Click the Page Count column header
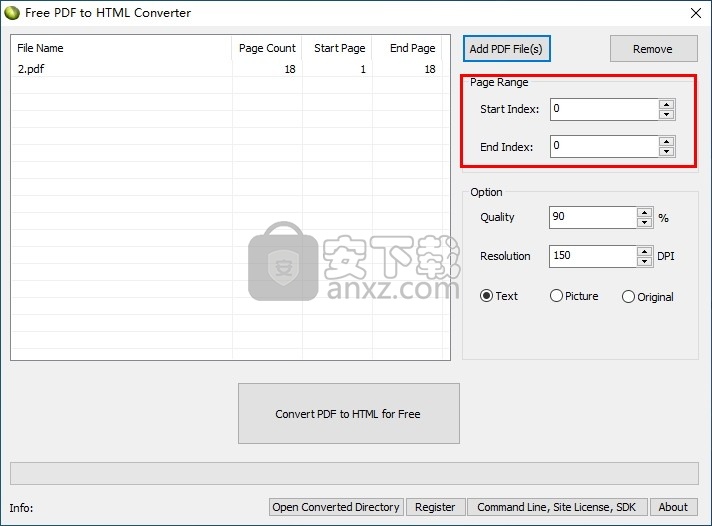Image resolution: width=712 pixels, height=526 pixels. point(267,48)
